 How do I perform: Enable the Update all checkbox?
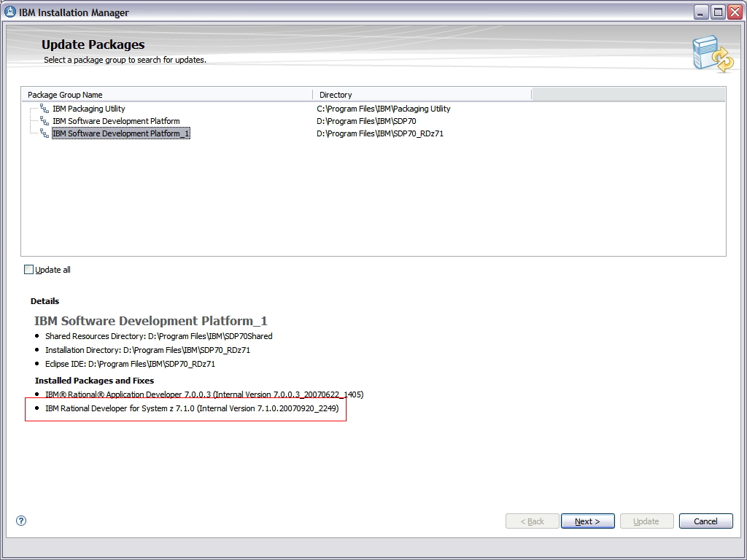coord(28,270)
